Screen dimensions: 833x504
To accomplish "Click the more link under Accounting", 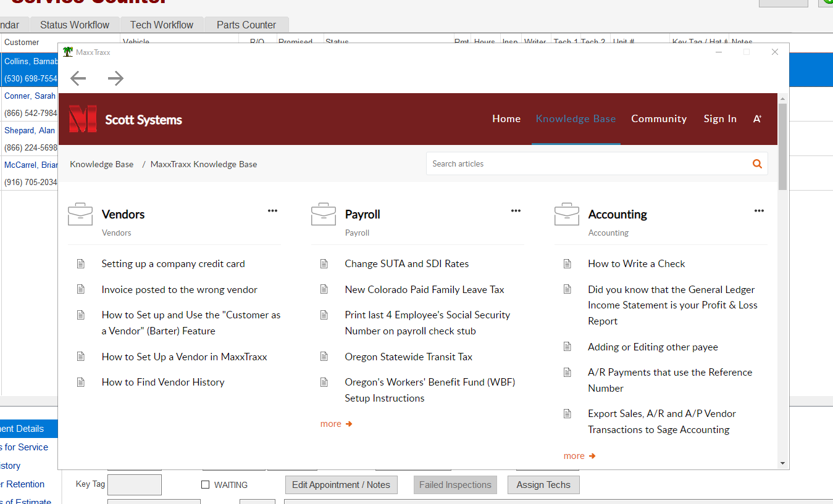I will 580,456.
